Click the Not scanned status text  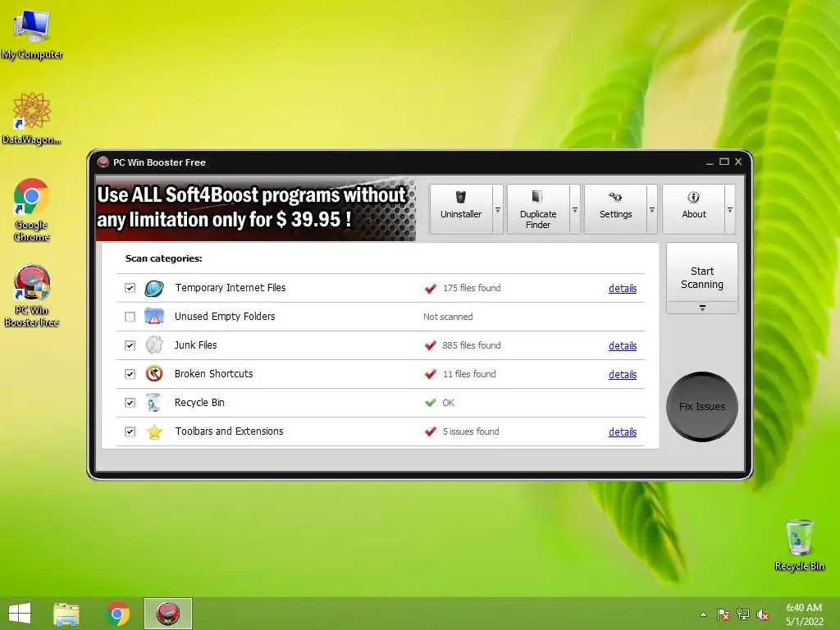(448, 317)
